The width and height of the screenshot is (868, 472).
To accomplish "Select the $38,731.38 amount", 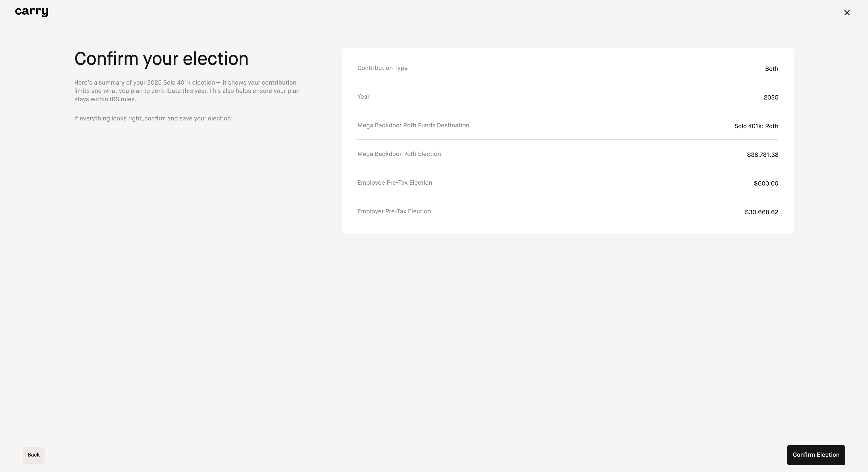I will click(762, 155).
